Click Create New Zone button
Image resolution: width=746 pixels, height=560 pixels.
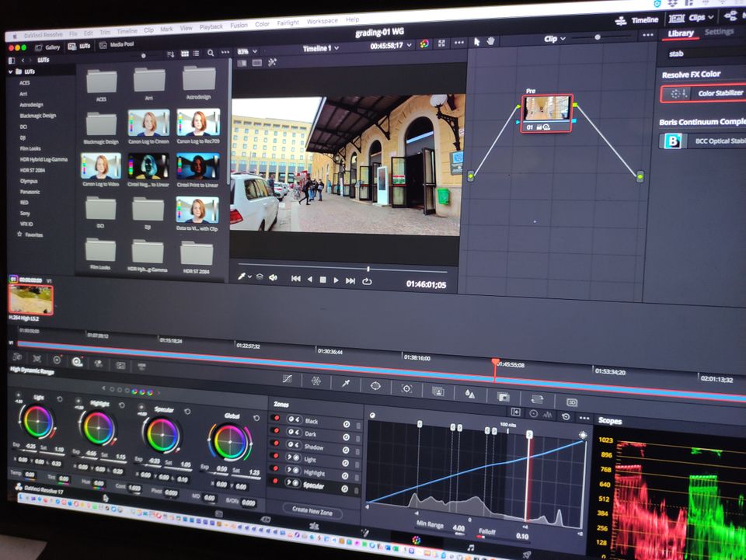click(312, 510)
